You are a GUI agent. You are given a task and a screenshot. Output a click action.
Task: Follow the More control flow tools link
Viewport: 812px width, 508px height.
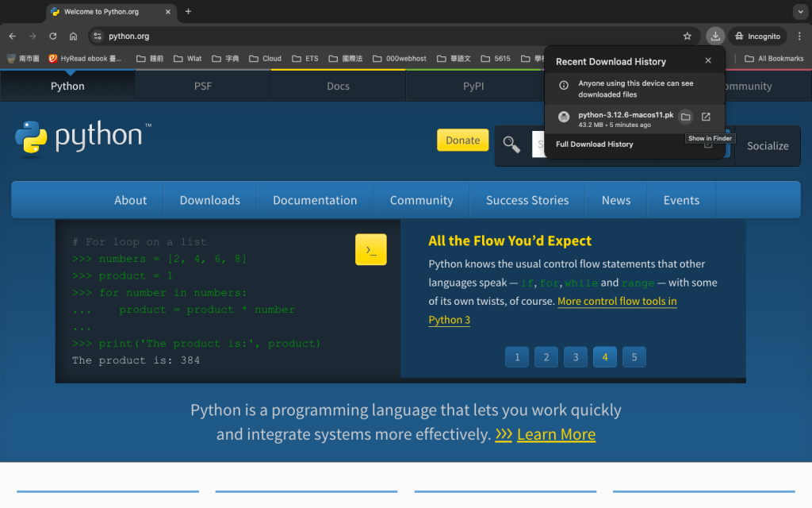617,301
